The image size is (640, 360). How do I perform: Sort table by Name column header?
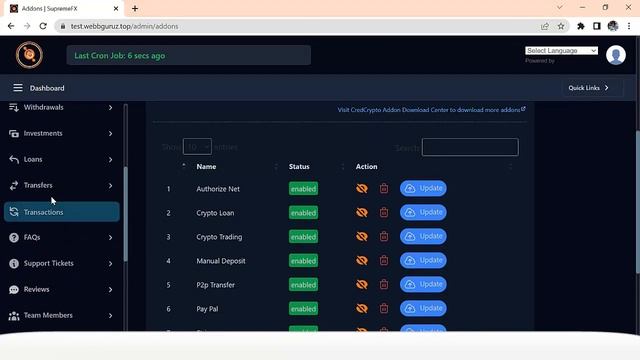click(206, 167)
